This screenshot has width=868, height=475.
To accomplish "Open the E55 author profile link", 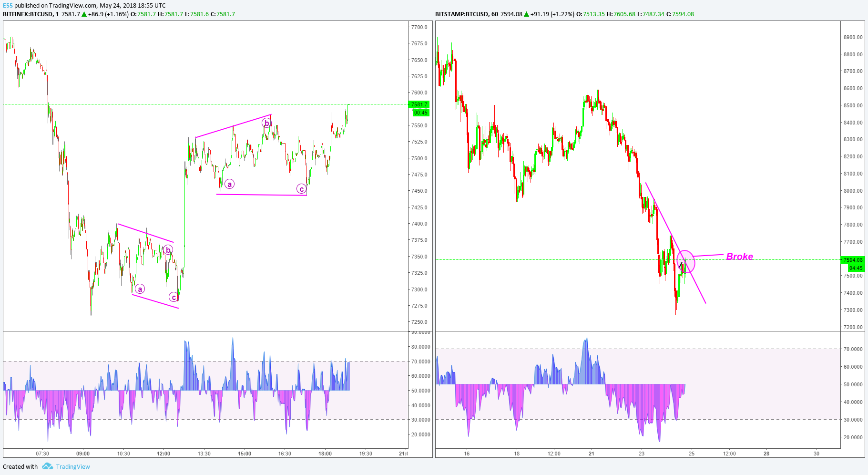I will pyautogui.click(x=8, y=6).
